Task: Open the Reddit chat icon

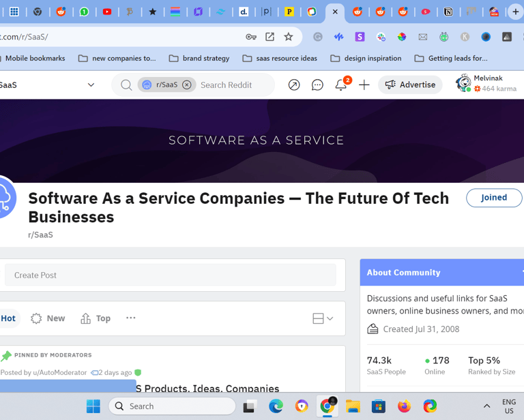Action: 317,85
